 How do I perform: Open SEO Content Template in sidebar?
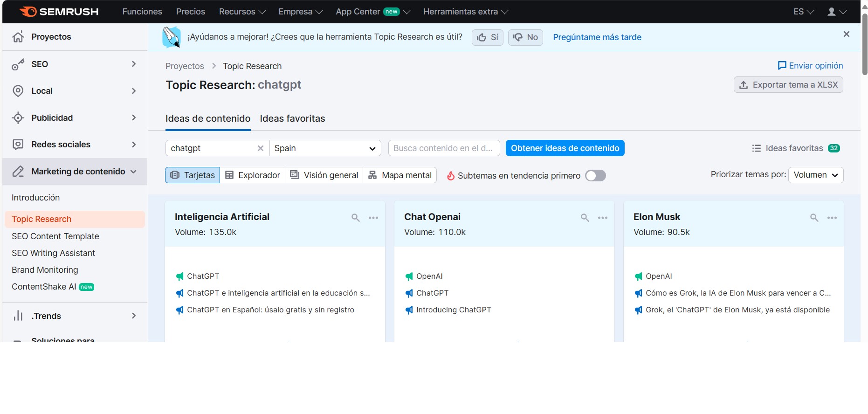55,236
